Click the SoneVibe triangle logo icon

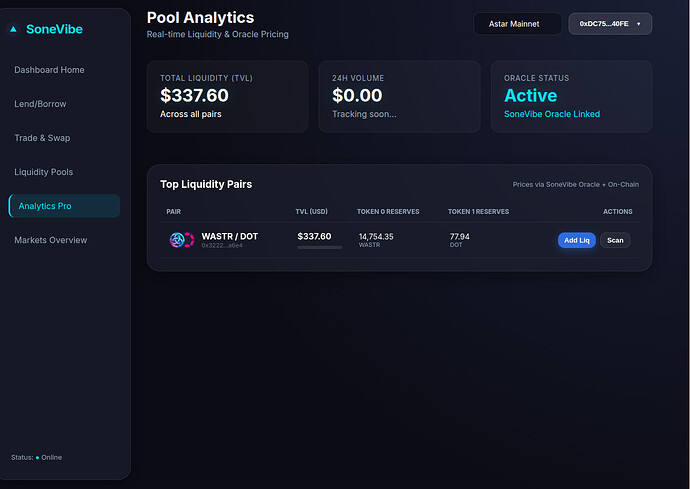tap(13, 29)
